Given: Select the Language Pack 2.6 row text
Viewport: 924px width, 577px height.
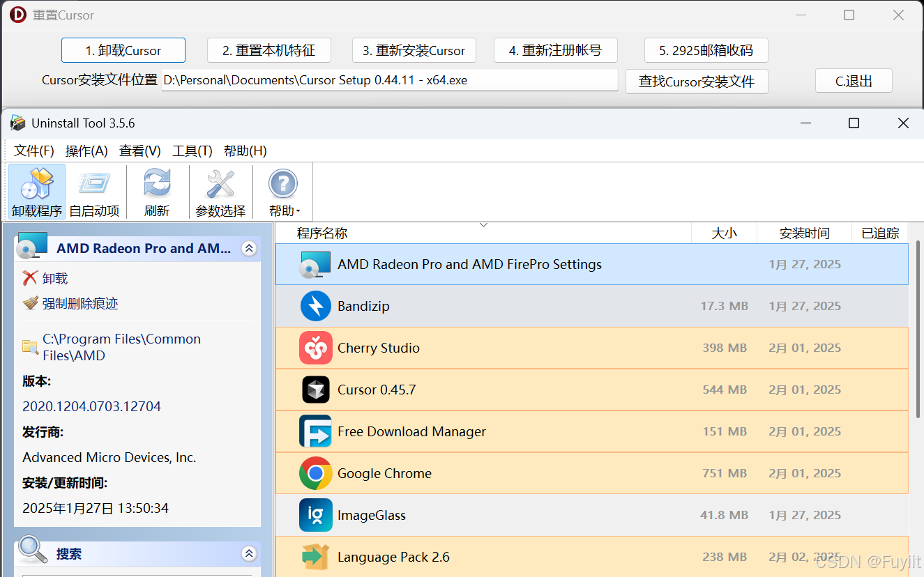Looking at the screenshot, I should coord(393,557).
